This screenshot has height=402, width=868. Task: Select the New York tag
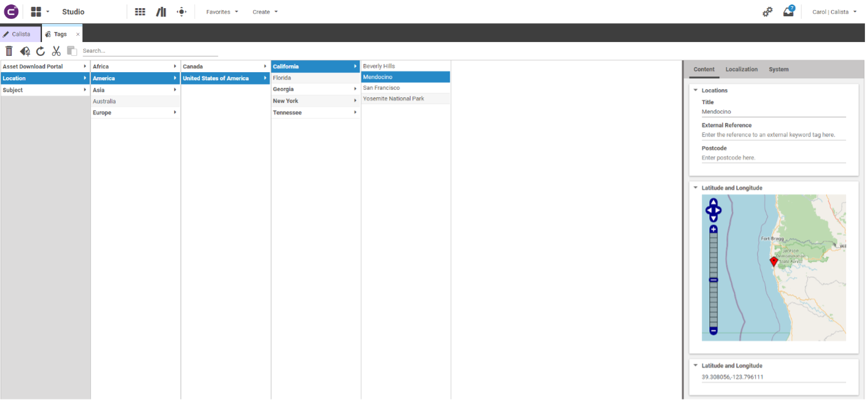click(315, 101)
